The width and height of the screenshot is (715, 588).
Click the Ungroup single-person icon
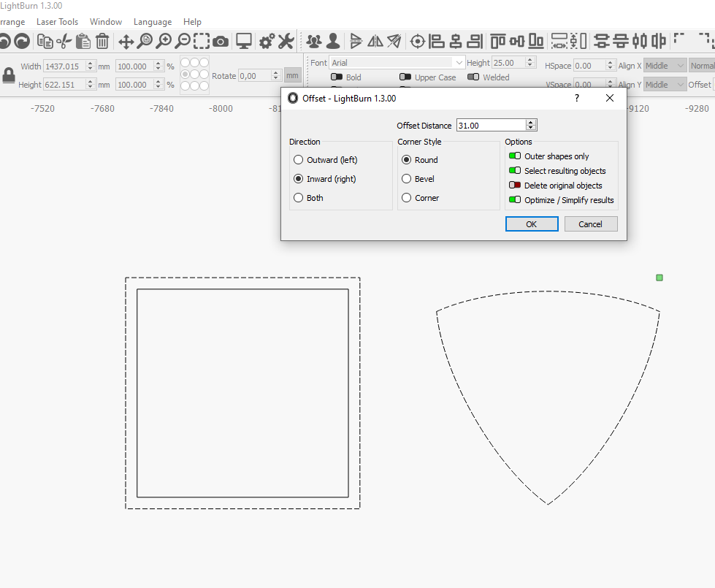coord(333,42)
